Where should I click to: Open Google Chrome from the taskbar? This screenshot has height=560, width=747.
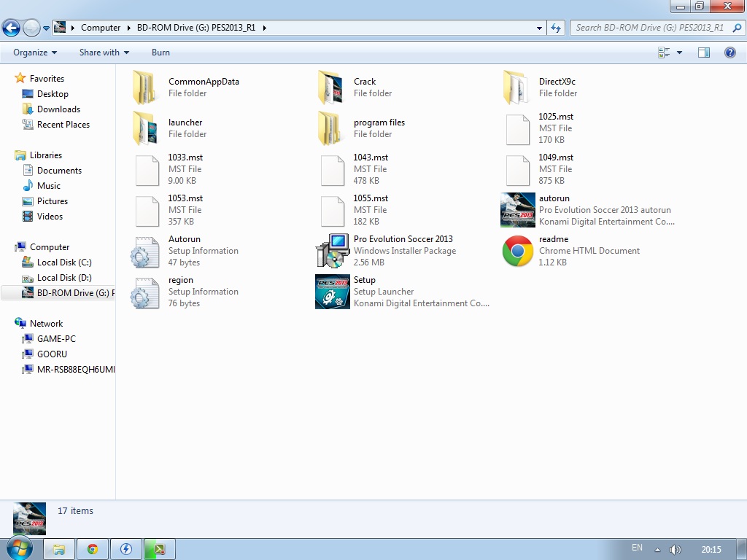pos(93,549)
